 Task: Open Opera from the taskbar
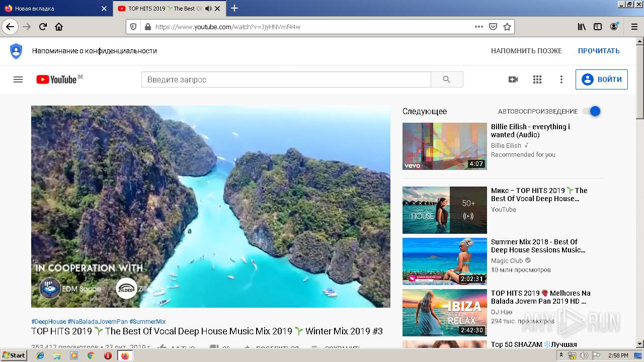[108, 355]
